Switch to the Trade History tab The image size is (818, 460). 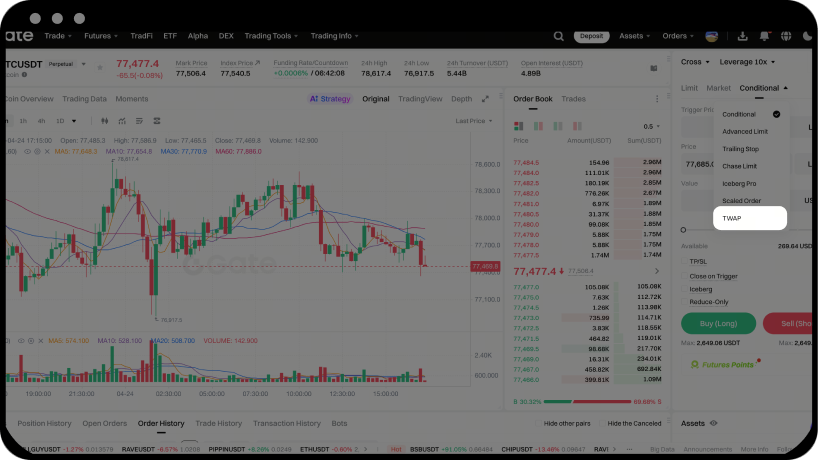coord(218,423)
